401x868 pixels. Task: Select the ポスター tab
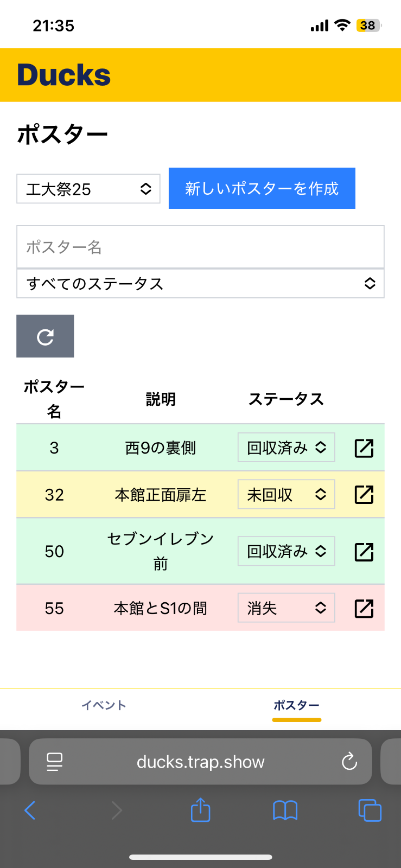tap(296, 705)
